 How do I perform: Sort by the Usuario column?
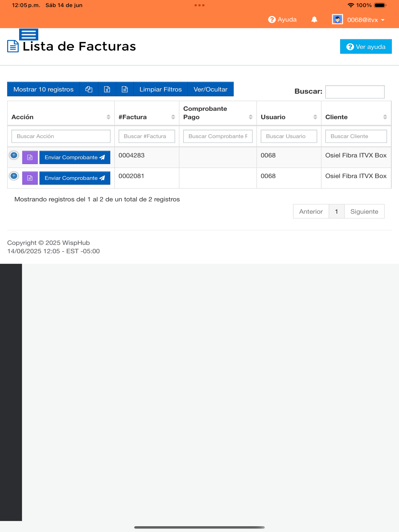(x=289, y=113)
